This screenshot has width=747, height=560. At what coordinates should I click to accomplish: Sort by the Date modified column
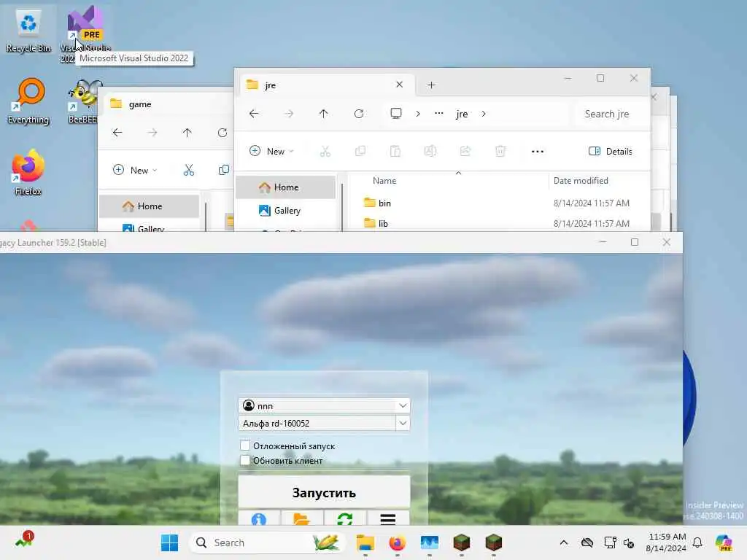pyautogui.click(x=581, y=181)
